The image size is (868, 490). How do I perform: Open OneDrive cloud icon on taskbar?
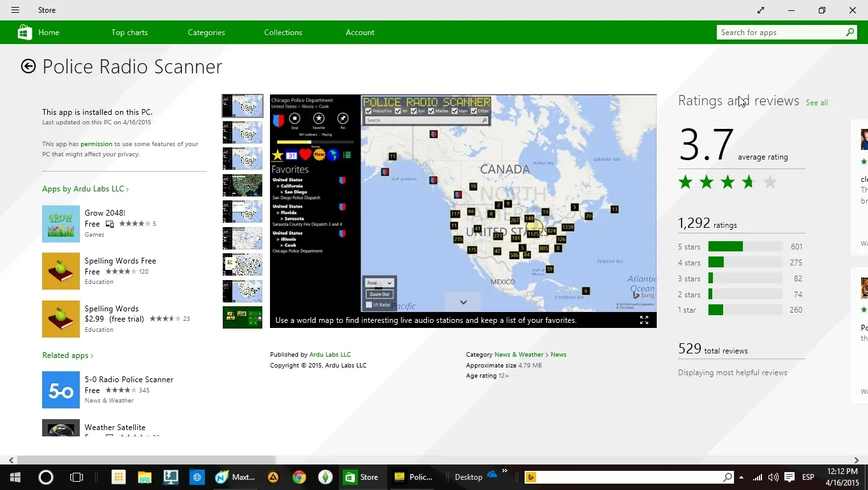click(492, 475)
